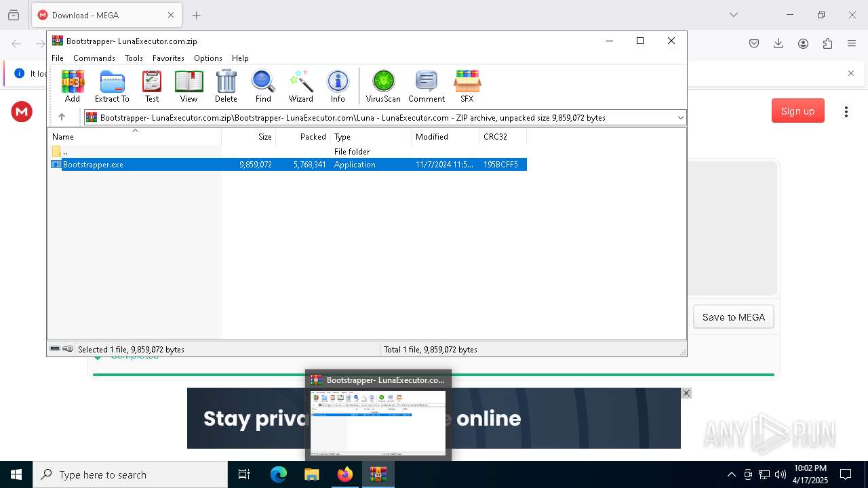Open the Tools menu
868x488 pixels.
click(134, 58)
